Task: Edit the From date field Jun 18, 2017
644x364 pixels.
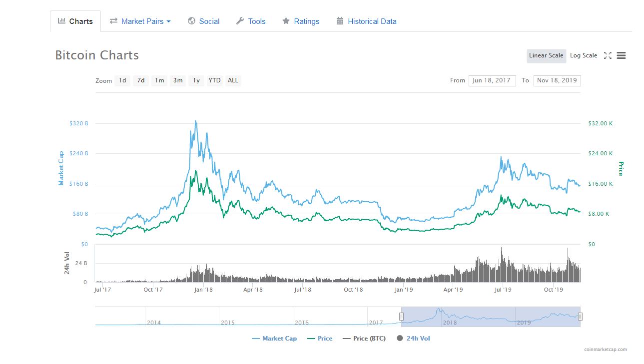Action: click(x=492, y=80)
